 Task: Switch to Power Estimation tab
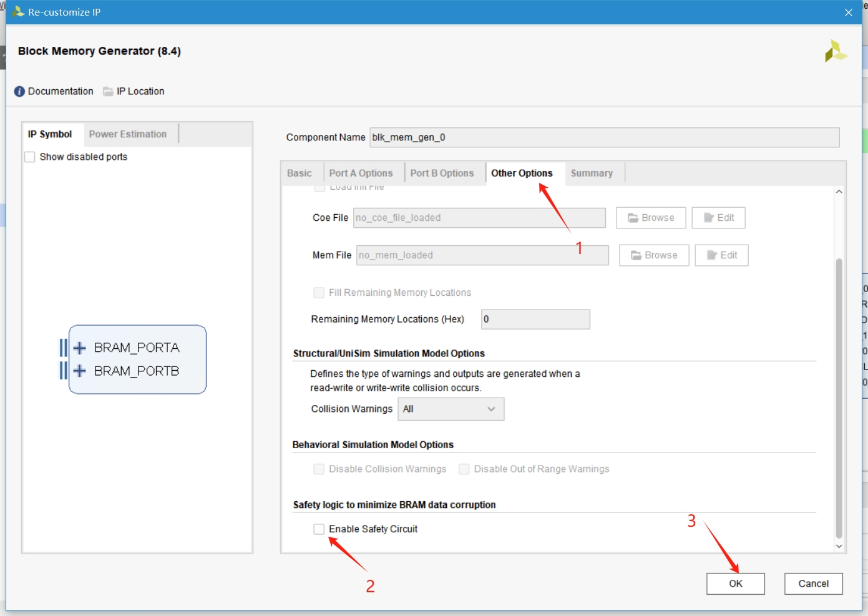[x=128, y=134]
